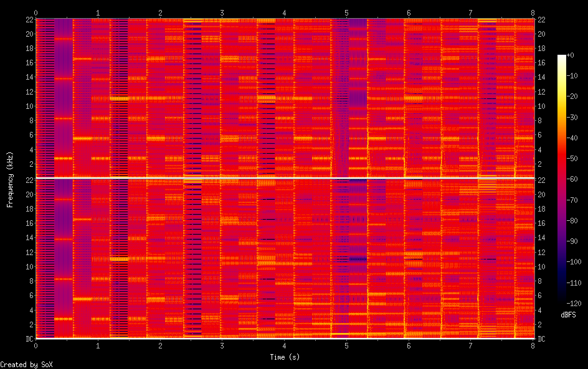Click the 4 label on the top time axis
The height and width of the screenshot is (369, 588).
point(284,12)
